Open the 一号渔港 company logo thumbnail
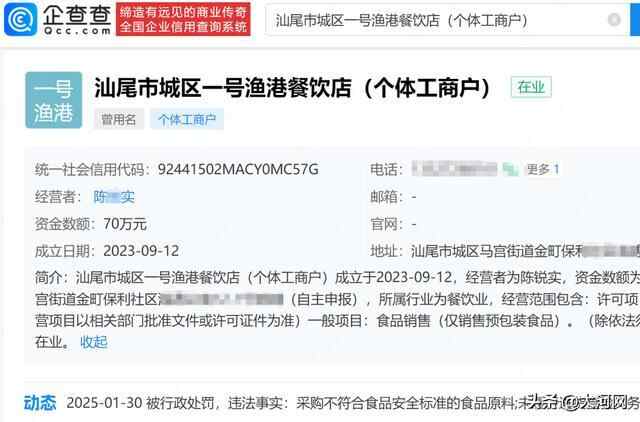 [x=54, y=100]
